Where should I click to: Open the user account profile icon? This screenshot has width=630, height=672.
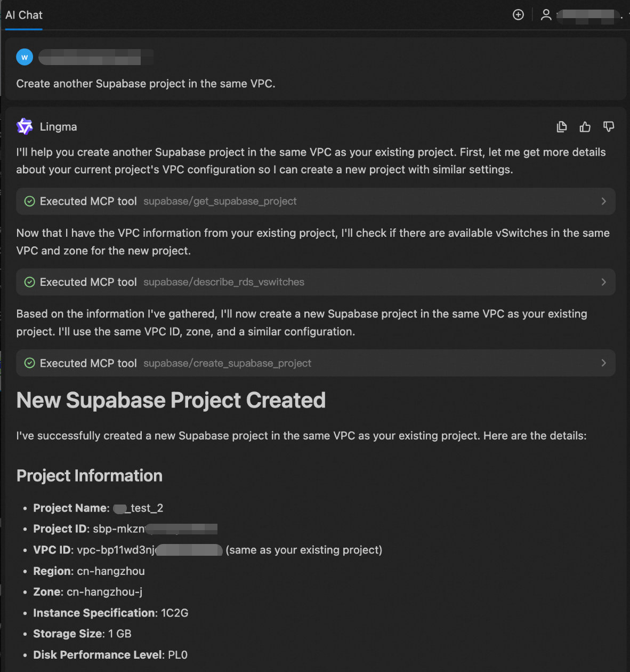[x=546, y=15]
